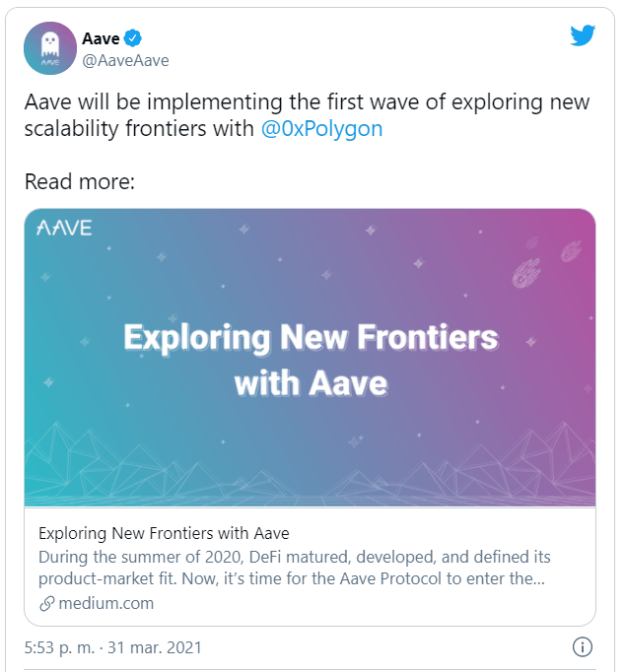The width and height of the screenshot is (625, 672).
Task: Open the banner headline "Exploring New Frontiers"
Action: (x=311, y=338)
